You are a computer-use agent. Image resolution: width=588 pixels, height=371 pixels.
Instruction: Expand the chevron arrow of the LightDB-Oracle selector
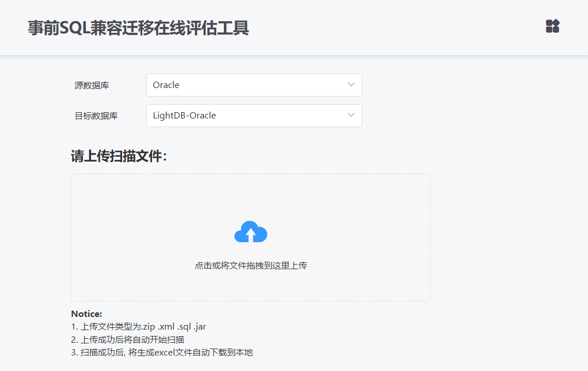351,115
